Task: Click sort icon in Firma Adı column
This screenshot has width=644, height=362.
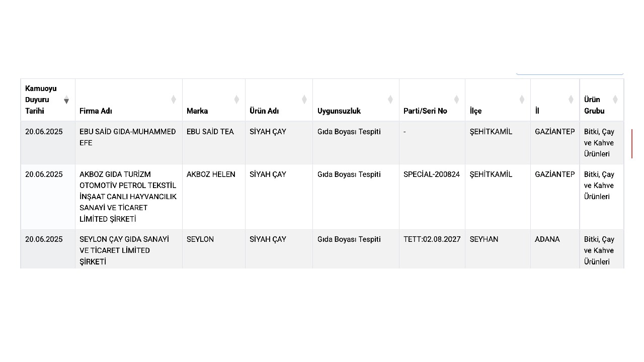Action: 174,100
